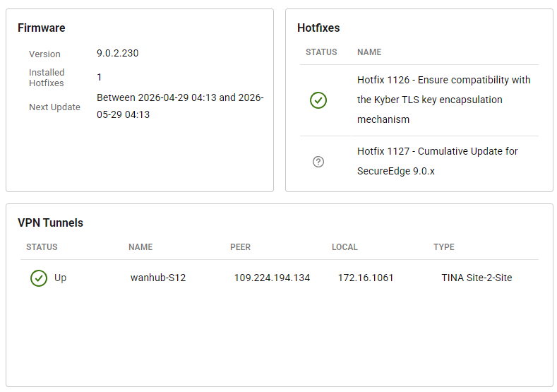The height and width of the screenshot is (392, 557).
Task: Sort VPN tunnels by Name column header
Action: pyautogui.click(x=140, y=247)
